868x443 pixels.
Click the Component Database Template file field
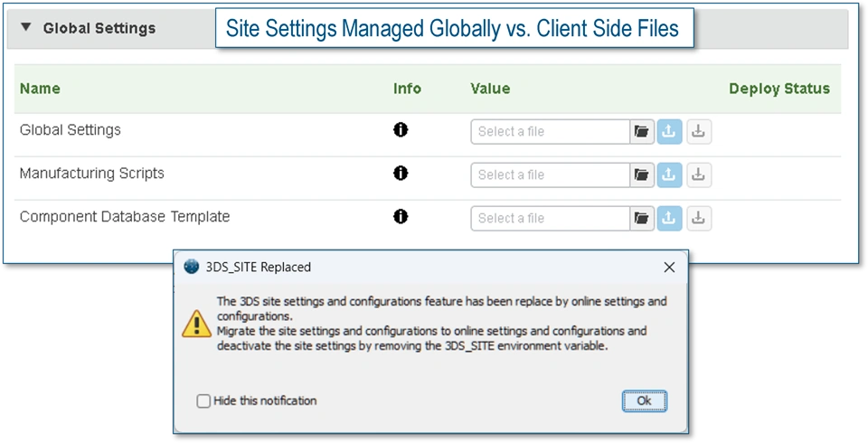[x=550, y=218]
